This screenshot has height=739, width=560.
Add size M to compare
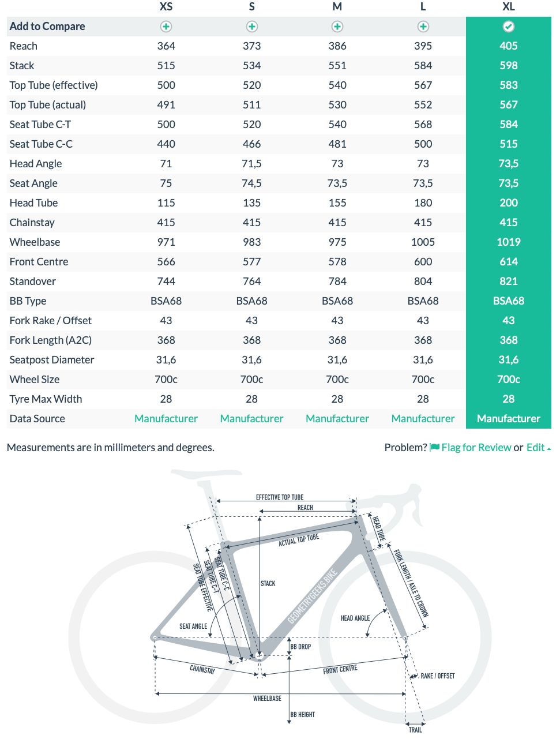337,27
